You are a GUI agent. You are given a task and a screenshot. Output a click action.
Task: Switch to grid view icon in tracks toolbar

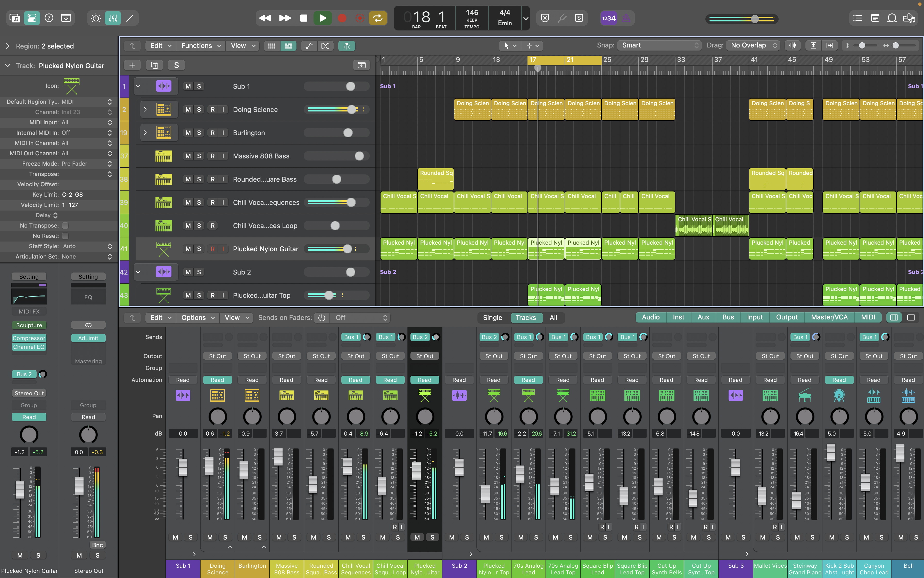(x=272, y=46)
